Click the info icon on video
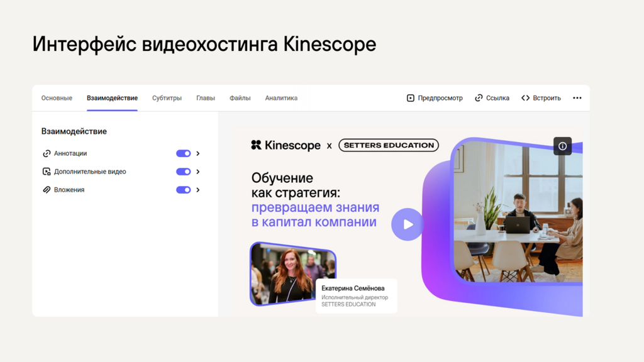This screenshot has width=644, height=362. click(562, 146)
